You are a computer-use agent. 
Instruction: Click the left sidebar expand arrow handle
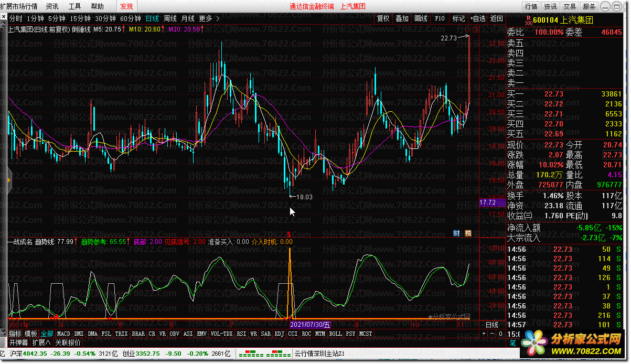tap(9, 180)
